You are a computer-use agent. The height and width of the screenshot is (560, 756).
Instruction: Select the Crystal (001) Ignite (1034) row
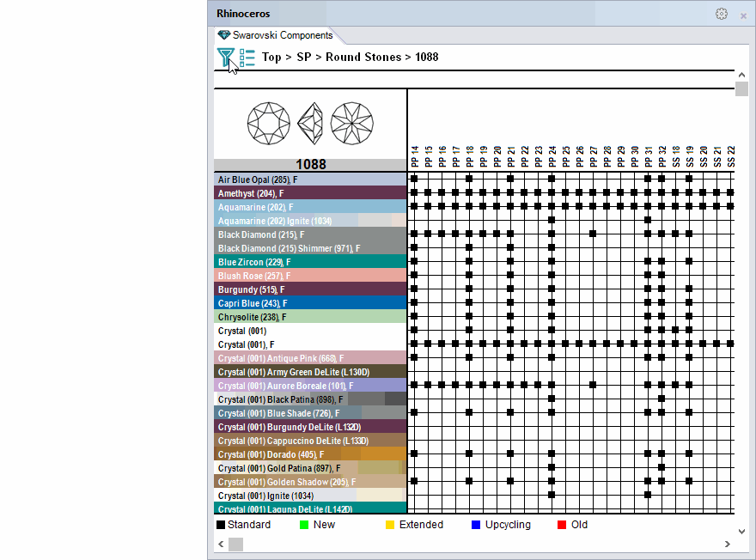pos(310,496)
